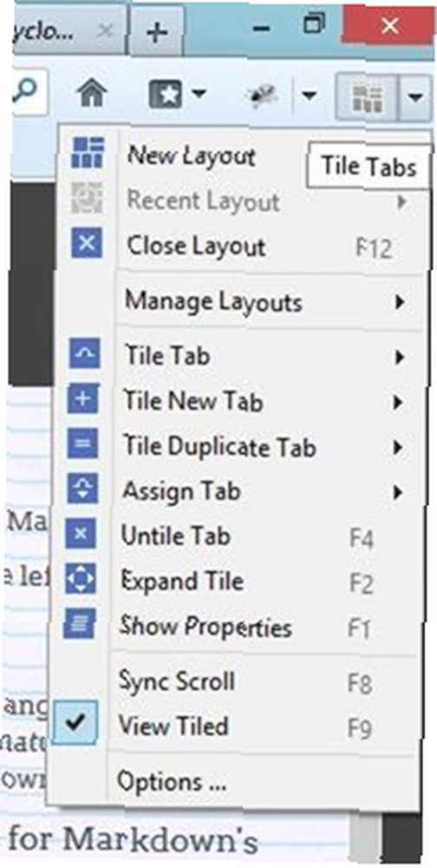
Task: Expand the Tile New Tab submenu arrow
Action: (x=397, y=402)
